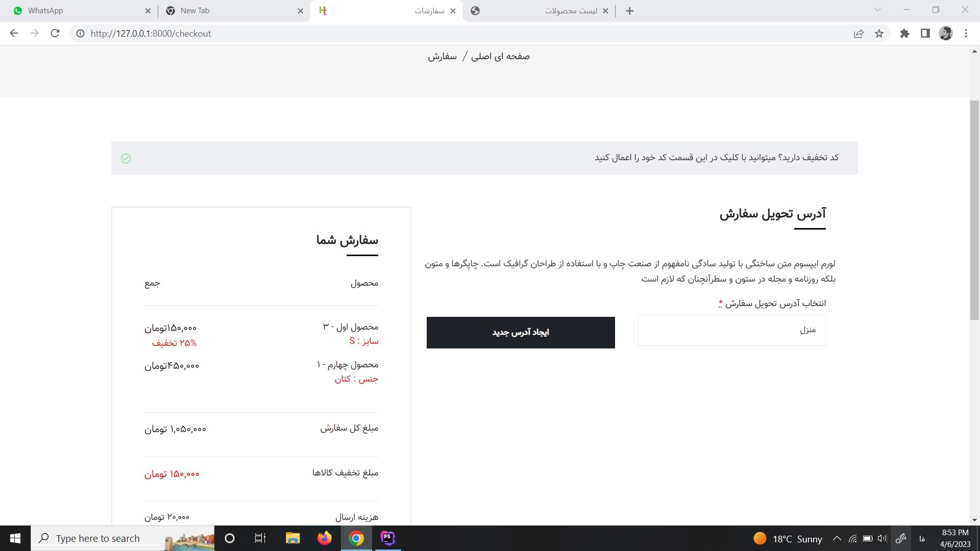Image resolution: width=980 pixels, height=551 pixels.
Task: Switch keyboard language via فا indicator
Action: coord(922,538)
